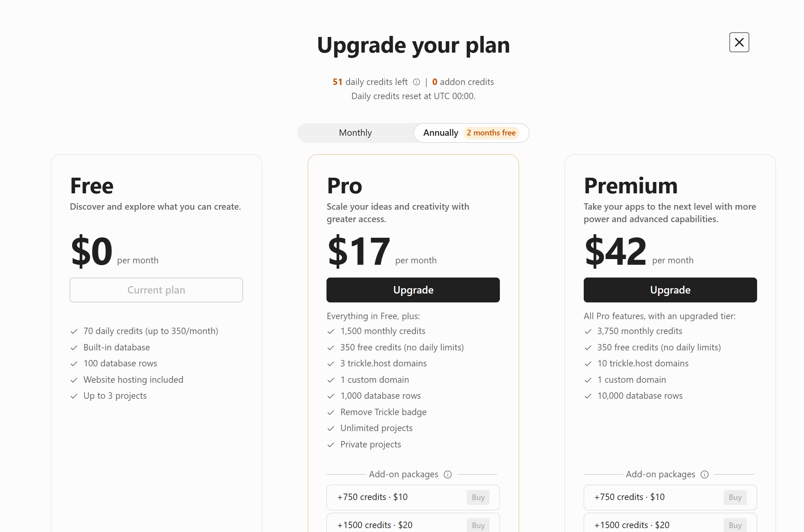Image resolution: width=804 pixels, height=532 pixels.
Task: Buy +1500 credits add-on in Pro
Action: pos(478,525)
